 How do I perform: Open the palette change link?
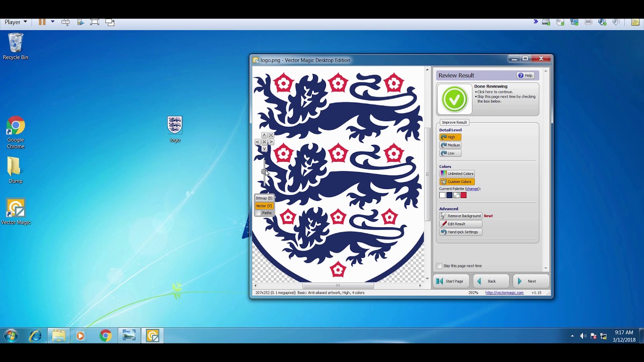pyautogui.click(x=472, y=189)
